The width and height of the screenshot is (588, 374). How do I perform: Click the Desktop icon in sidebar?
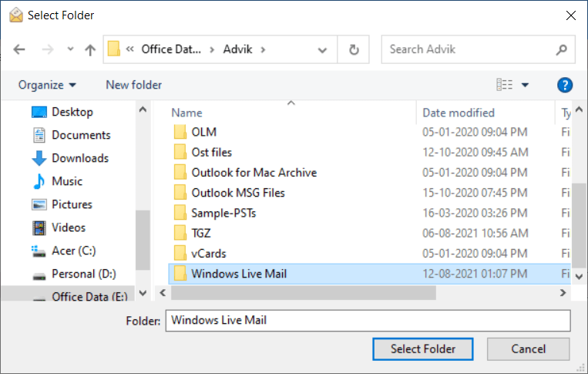coord(39,112)
